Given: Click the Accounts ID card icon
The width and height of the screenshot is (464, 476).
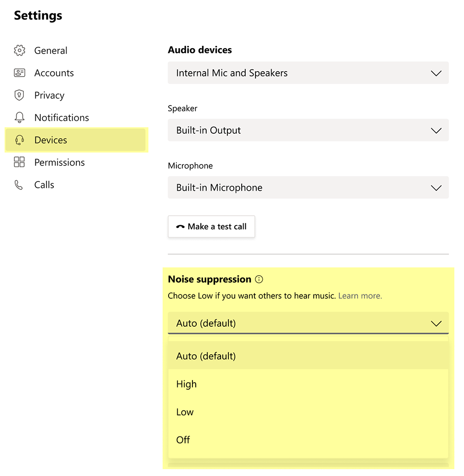Looking at the screenshot, I should 19,73.
